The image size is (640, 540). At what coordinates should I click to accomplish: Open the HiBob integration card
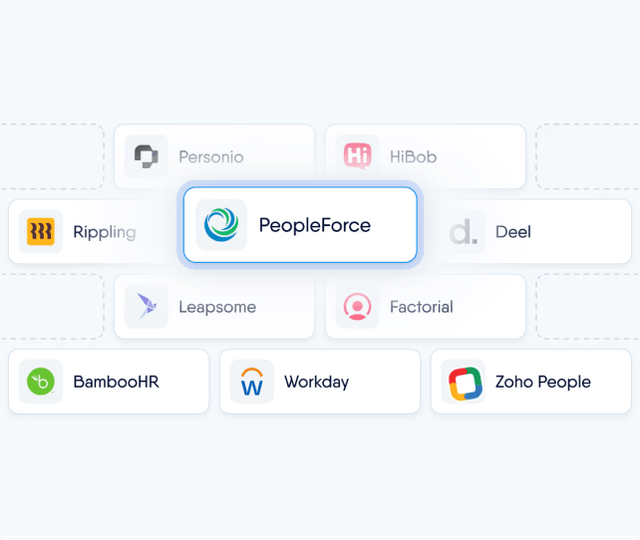(x=425, y=156)
